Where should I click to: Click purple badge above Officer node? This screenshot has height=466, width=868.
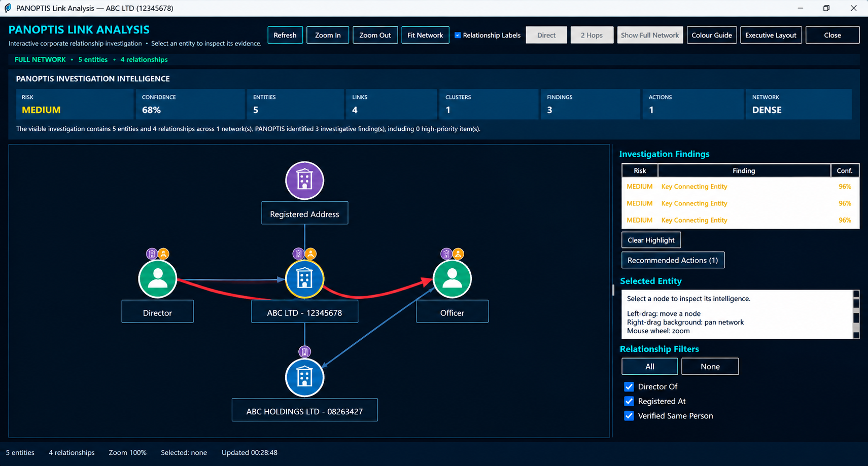pos(446,254)
